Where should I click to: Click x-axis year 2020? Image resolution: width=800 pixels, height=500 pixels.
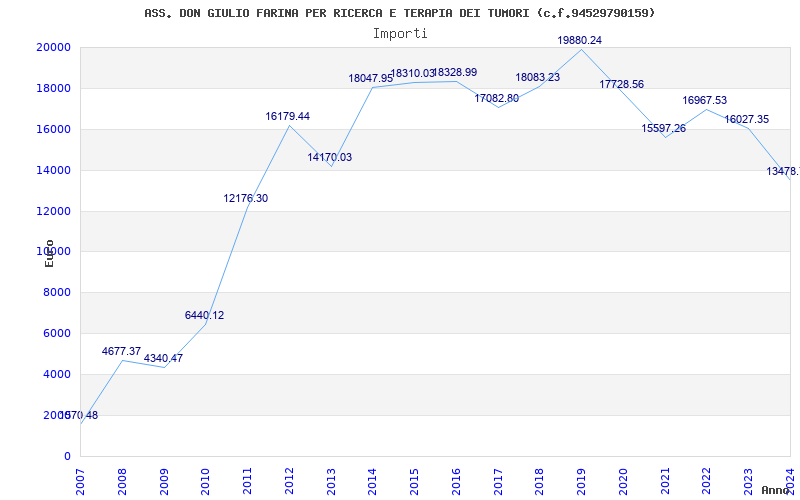click(623, 482)
